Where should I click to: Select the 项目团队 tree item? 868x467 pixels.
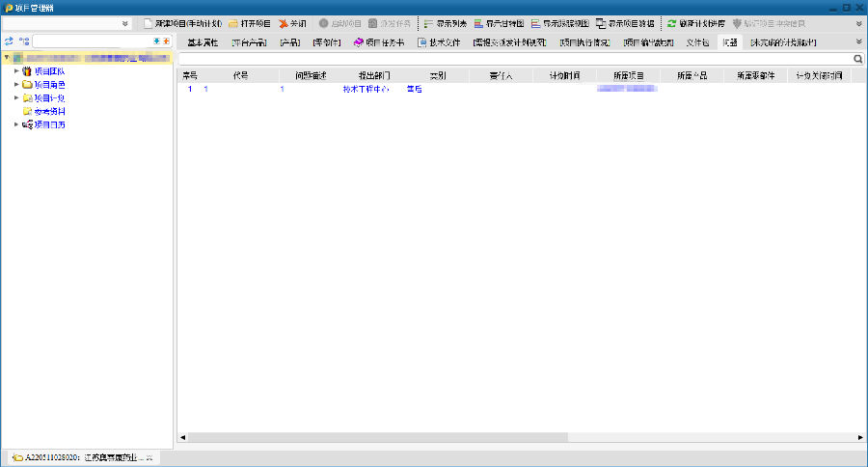pos(49,70)
